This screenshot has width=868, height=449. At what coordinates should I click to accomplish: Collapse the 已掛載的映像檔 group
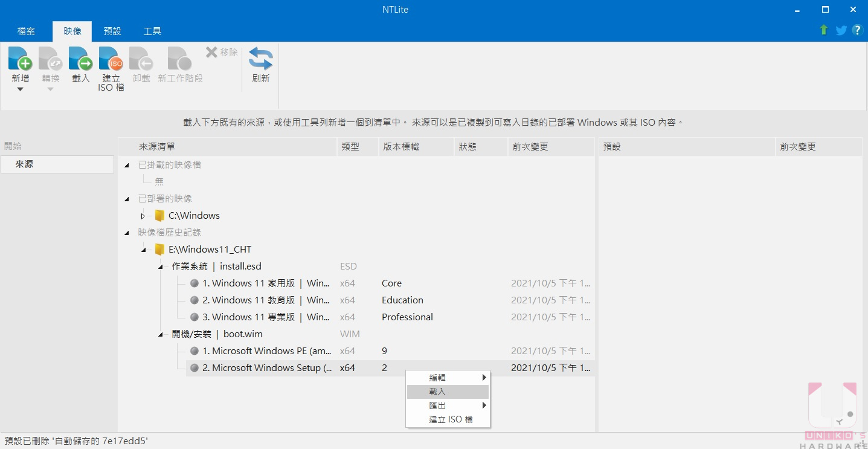[x=126, y=165]
